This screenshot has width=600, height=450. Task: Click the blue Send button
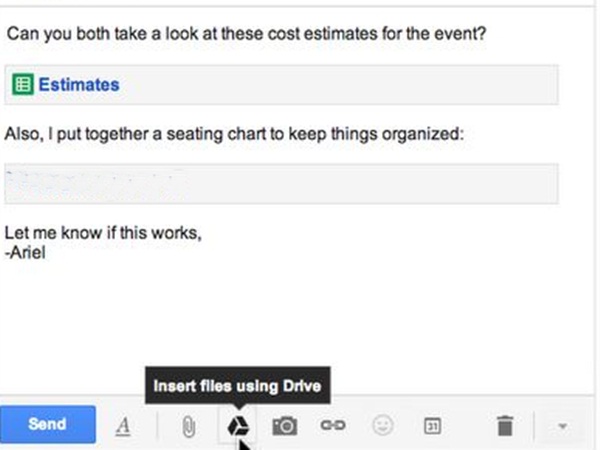pos(47,424)
